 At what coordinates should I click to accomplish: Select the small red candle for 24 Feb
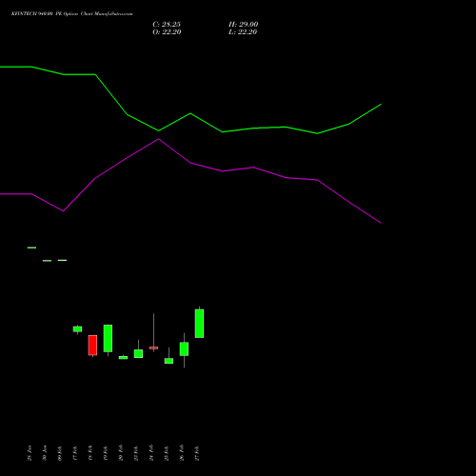click(x=153, y=347)
